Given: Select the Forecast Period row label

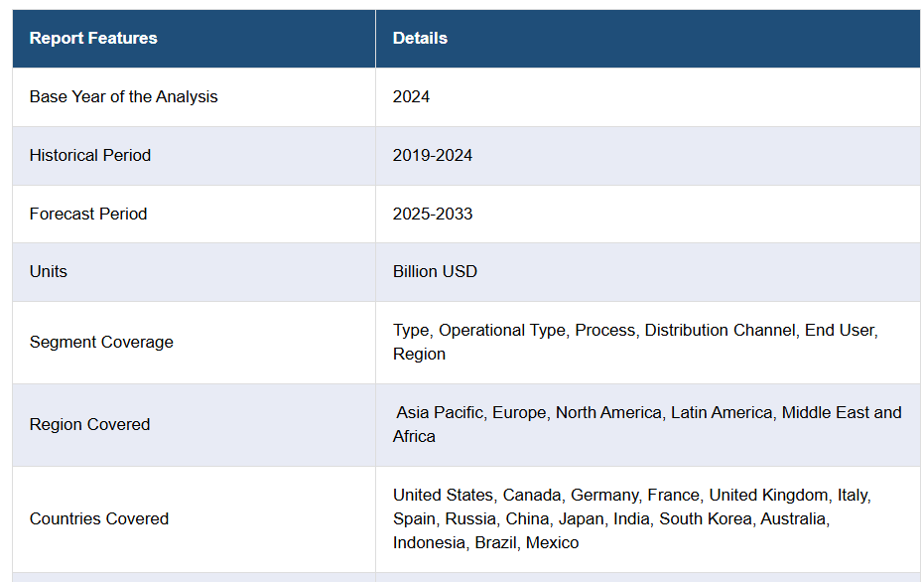Looking at the screenshot, I should (x=88, y=215).
